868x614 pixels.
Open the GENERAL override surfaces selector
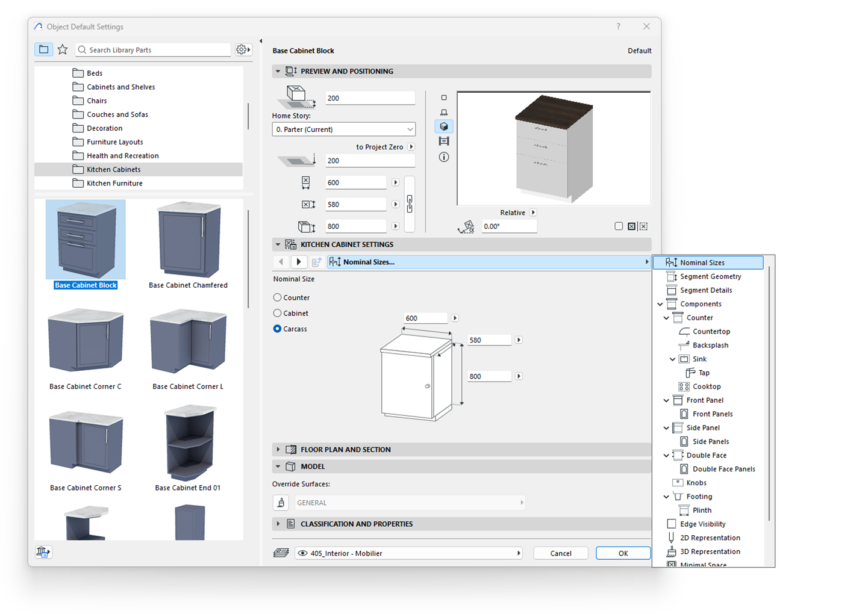point(410,503)
